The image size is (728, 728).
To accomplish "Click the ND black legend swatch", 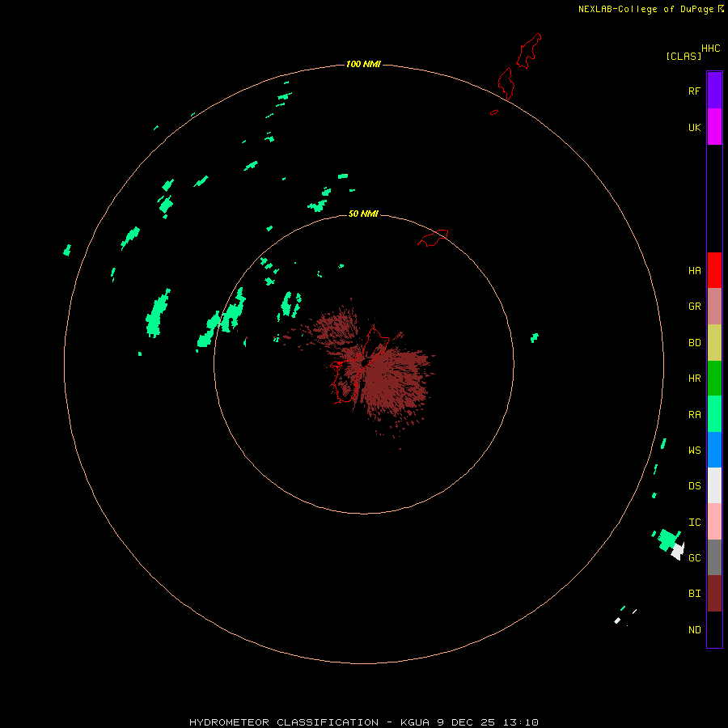I will [x=714, y=629].
